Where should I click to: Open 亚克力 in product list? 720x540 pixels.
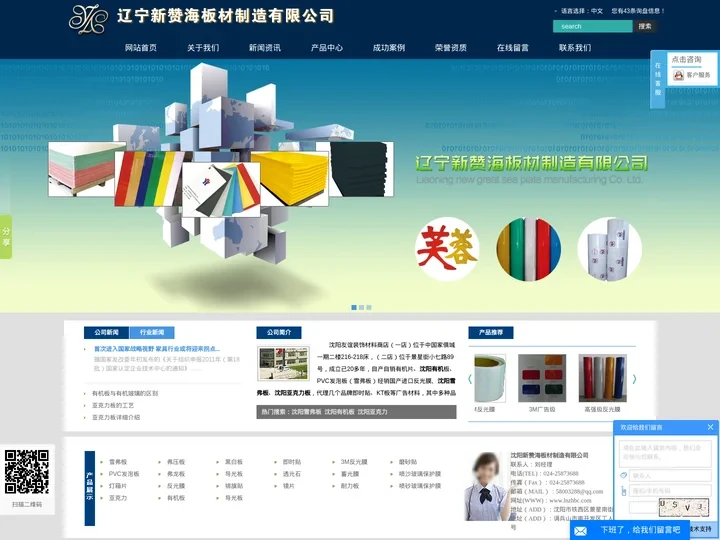pyautogui.click(x=118, y=498)
